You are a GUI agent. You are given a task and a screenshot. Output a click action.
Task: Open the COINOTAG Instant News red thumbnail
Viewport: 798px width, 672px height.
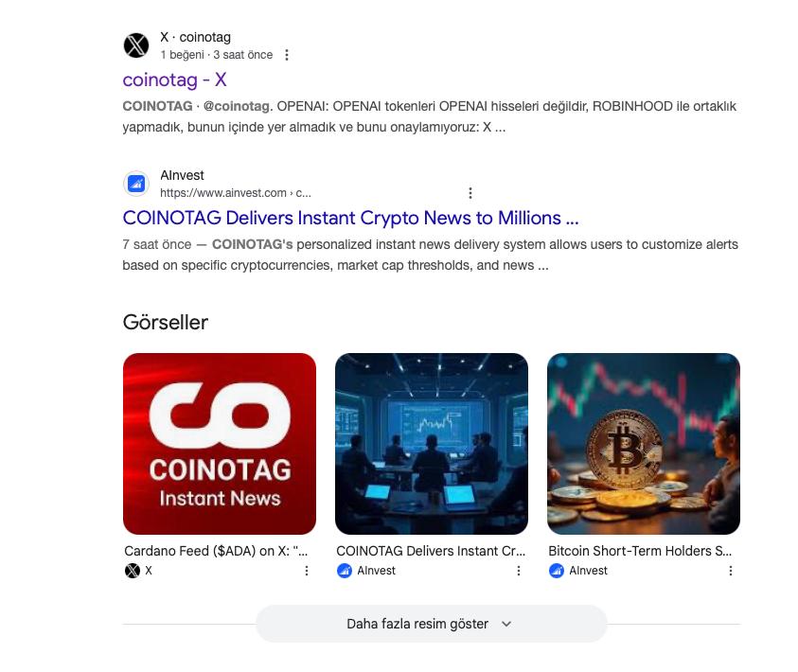(220, 444)
